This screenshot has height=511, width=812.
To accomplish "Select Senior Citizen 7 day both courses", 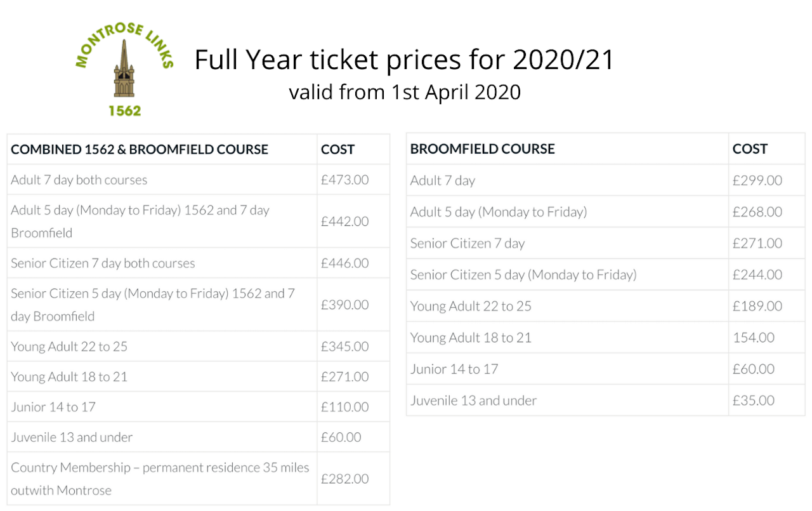I will click(103, 263).
